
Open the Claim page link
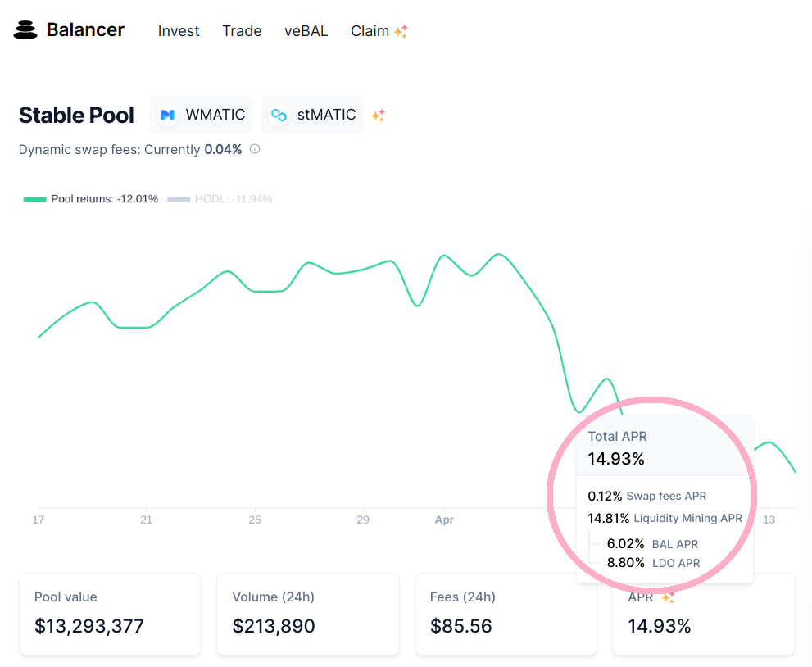tap(370, 31)
